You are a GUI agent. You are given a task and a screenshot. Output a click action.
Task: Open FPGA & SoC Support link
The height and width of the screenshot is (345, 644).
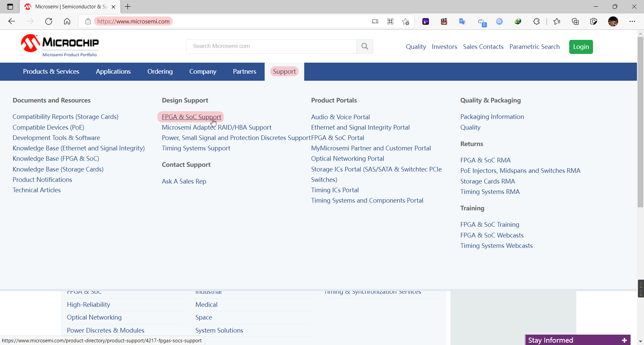click(x=192, y=117)
